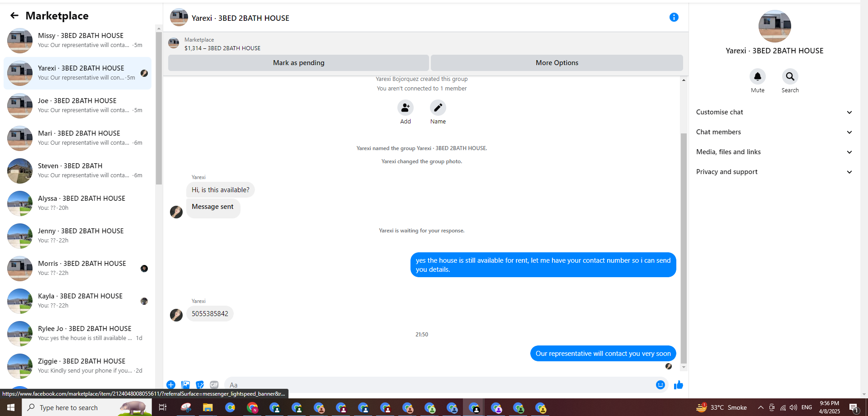Click Yarexi's avatar beside phone number message
The image size is (868, 416).
(176, 315)
